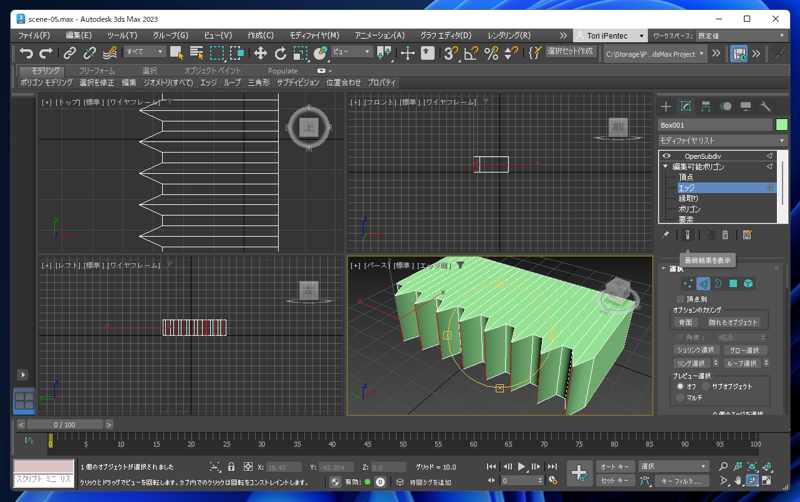Open the すべて selection filter dropdown
This screenshot has width=800, height=502.
click(x=144, y=52)
